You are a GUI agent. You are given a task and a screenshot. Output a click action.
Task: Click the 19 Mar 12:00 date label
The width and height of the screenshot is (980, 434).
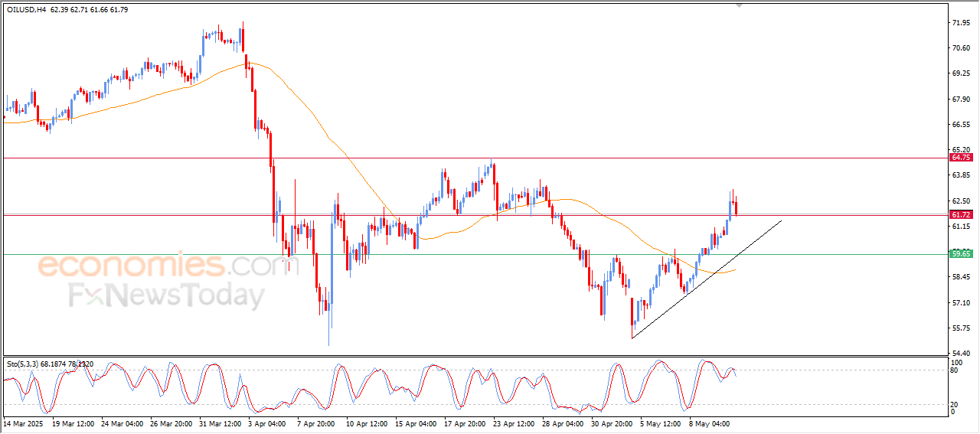coord(73,423)
